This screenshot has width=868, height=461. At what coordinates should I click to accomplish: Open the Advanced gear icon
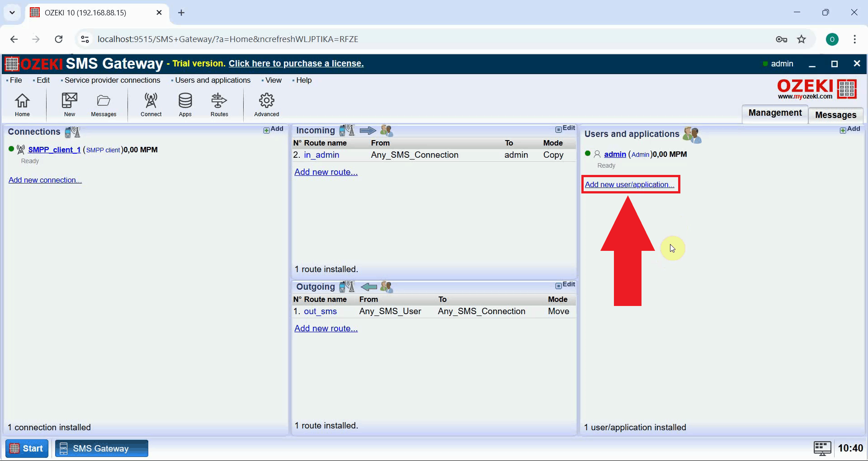point(267,104)
